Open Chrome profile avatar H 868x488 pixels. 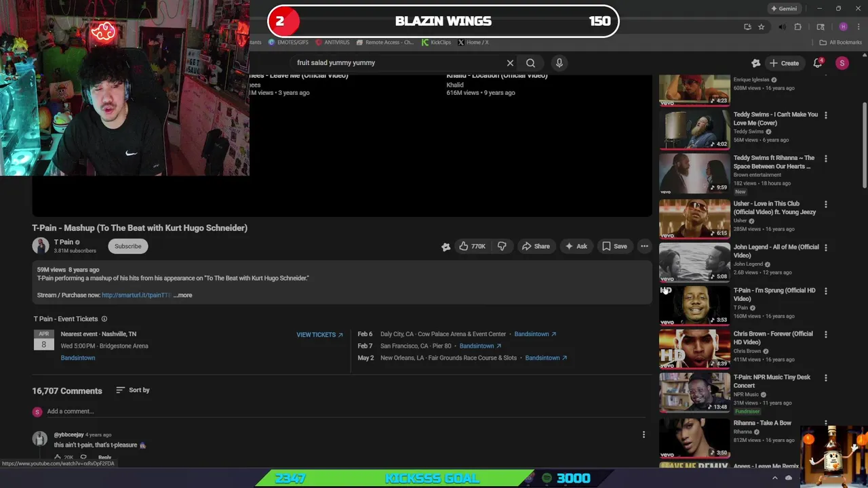coord(843,27)
